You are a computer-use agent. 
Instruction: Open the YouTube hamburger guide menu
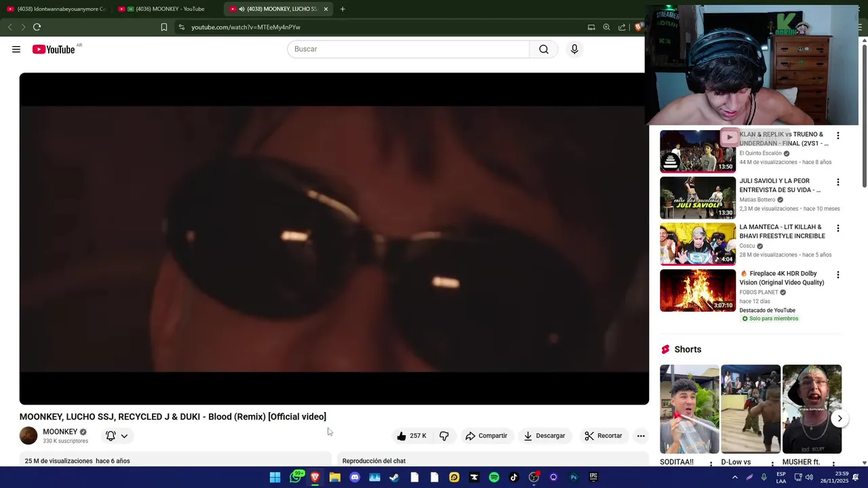pos(16,49)
